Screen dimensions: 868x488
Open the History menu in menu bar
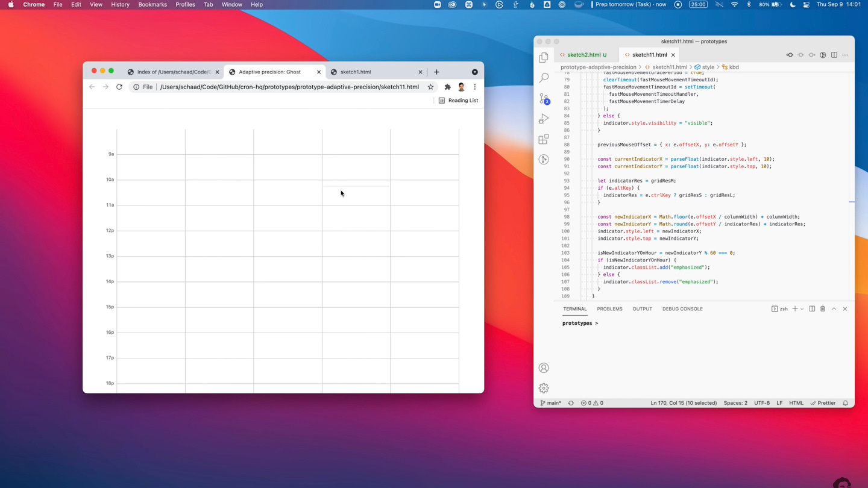coord(120,4)
